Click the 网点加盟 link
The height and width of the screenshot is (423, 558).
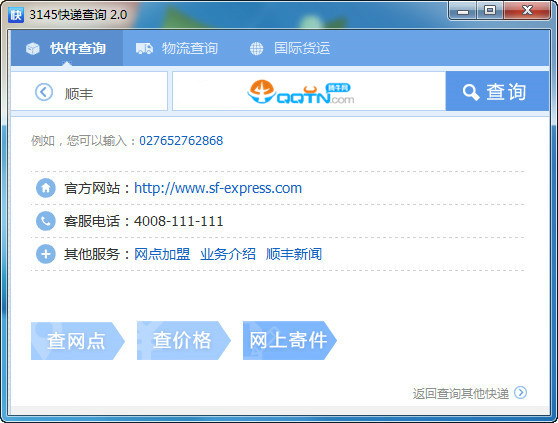[x=162, y=254]
